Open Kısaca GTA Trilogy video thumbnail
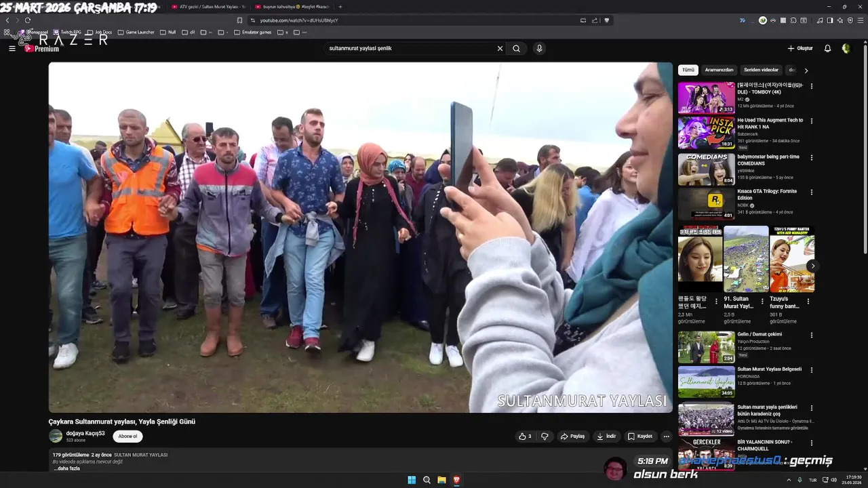Image resolution: width=868 pixels, height=488 pixels. (x=706, y=204)
